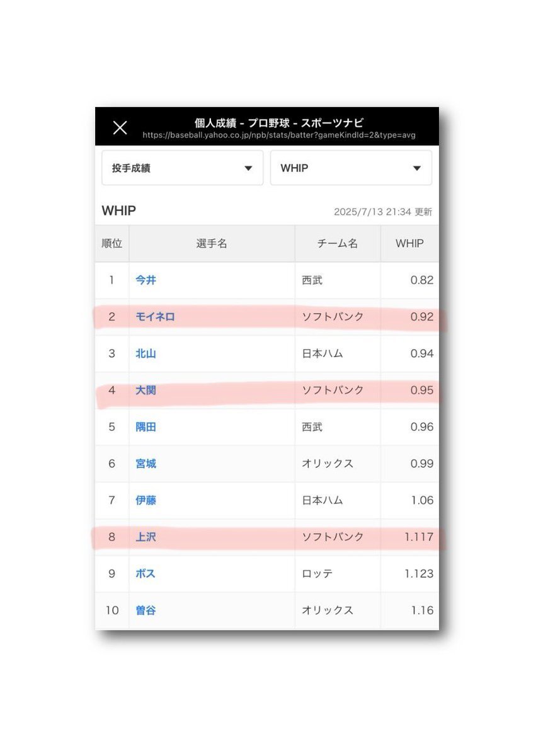This screenshot has width=543, height=756.
Task: Open player 上沢 profile link
Action: pos(146,537)
